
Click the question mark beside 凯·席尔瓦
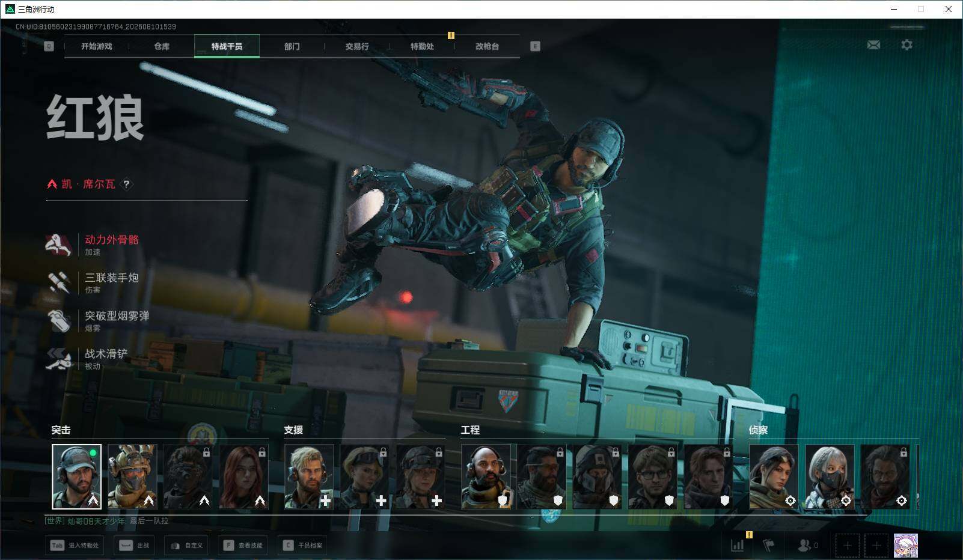click(126, 184)
